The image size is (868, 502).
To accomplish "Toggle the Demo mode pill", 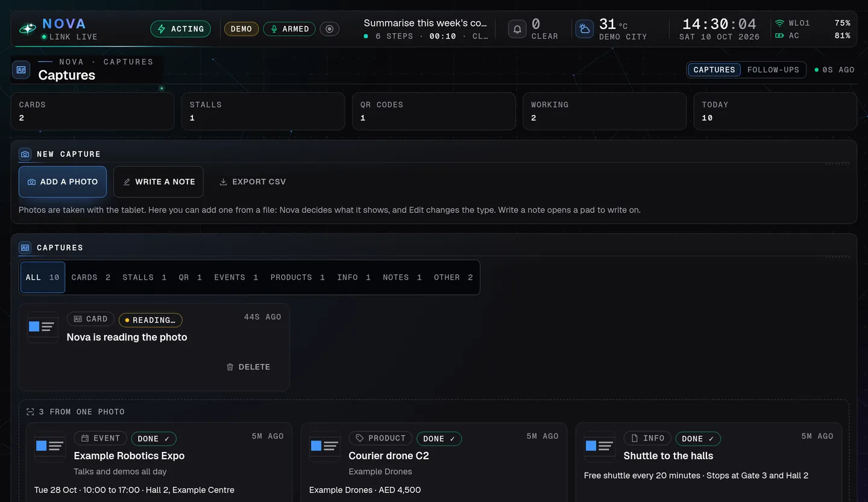I will (x=241, y=29).
